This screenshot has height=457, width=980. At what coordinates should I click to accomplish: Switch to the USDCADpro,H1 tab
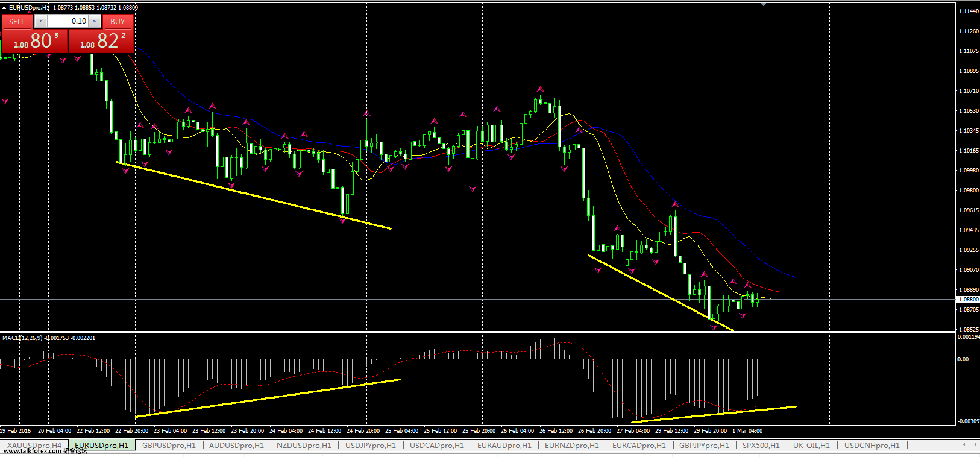pyautogui.click(x=437, y=446)
